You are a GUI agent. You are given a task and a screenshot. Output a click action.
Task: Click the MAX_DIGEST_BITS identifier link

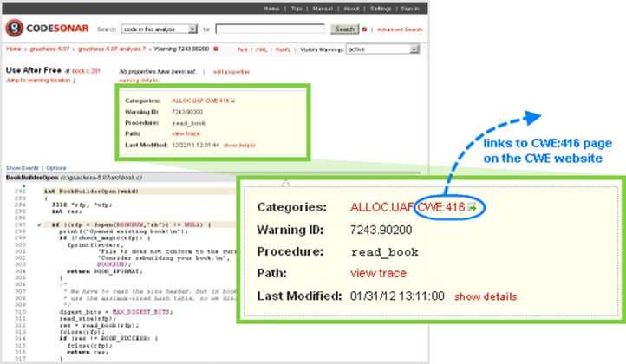141,312
